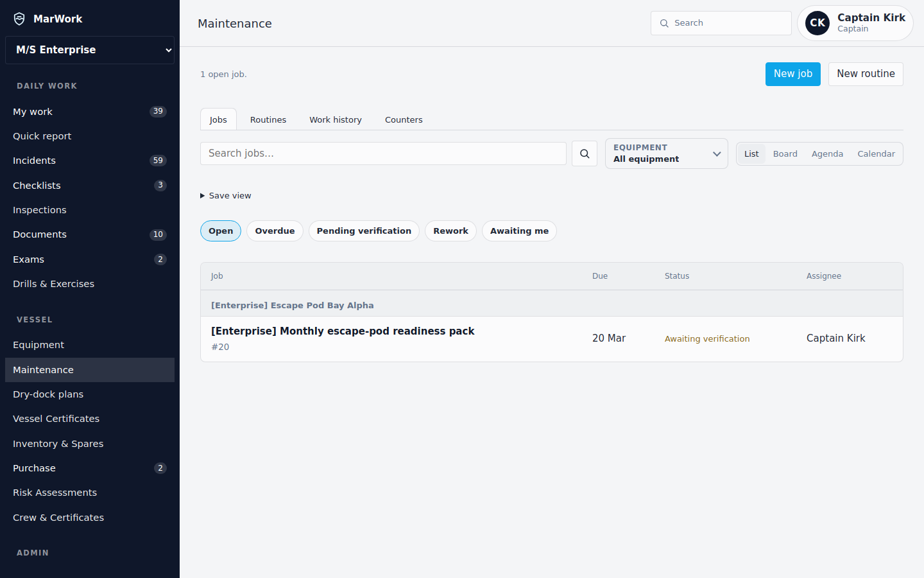Toggle the Awaiting me filter chip

tap(519, 231)
